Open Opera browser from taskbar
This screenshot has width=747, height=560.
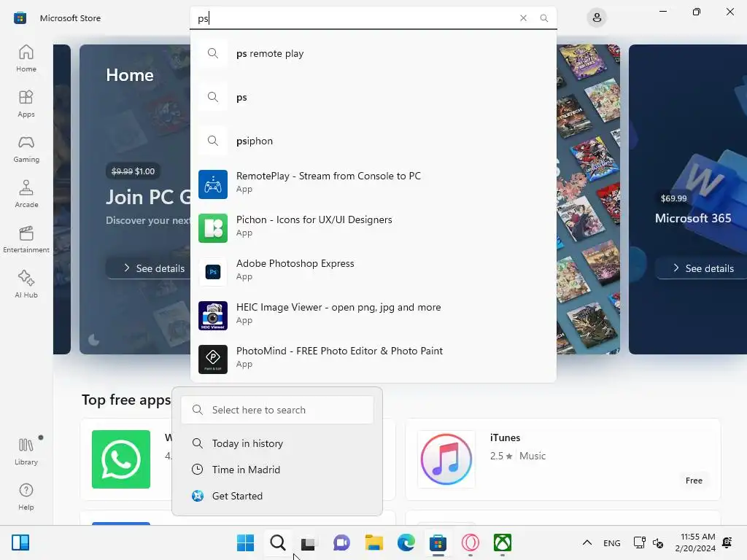pyautogui.click(x=471, y=542)
